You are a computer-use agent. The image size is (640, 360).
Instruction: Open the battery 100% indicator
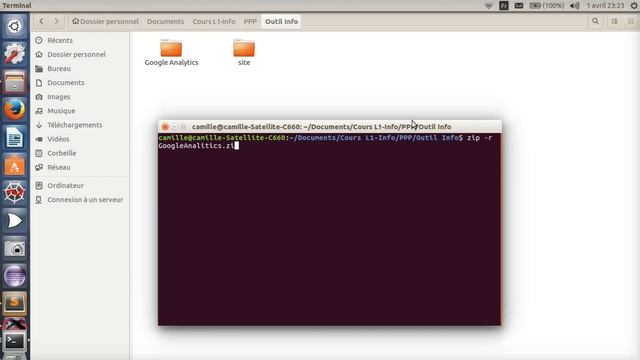click(547, 6)
